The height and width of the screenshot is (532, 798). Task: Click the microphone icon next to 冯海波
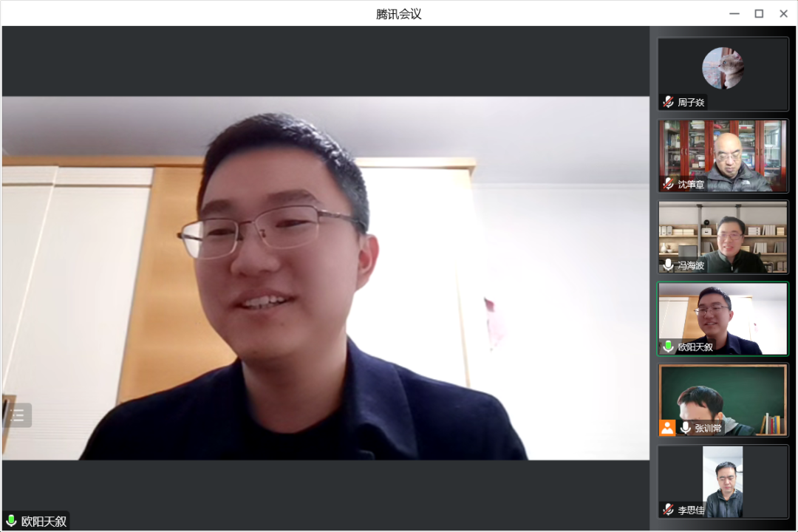(x=668, y=265)
